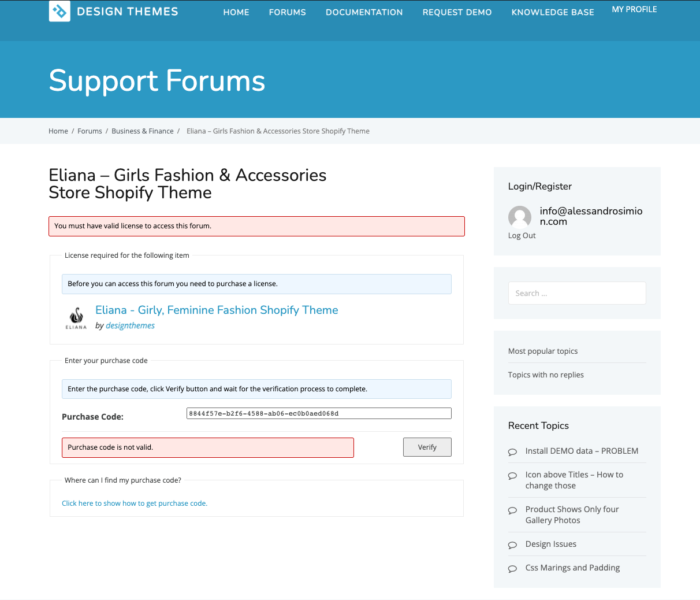Open MY PROFILE in the top navigation
700x600 pixels.
pyautogui.click(x=635, y=9)
